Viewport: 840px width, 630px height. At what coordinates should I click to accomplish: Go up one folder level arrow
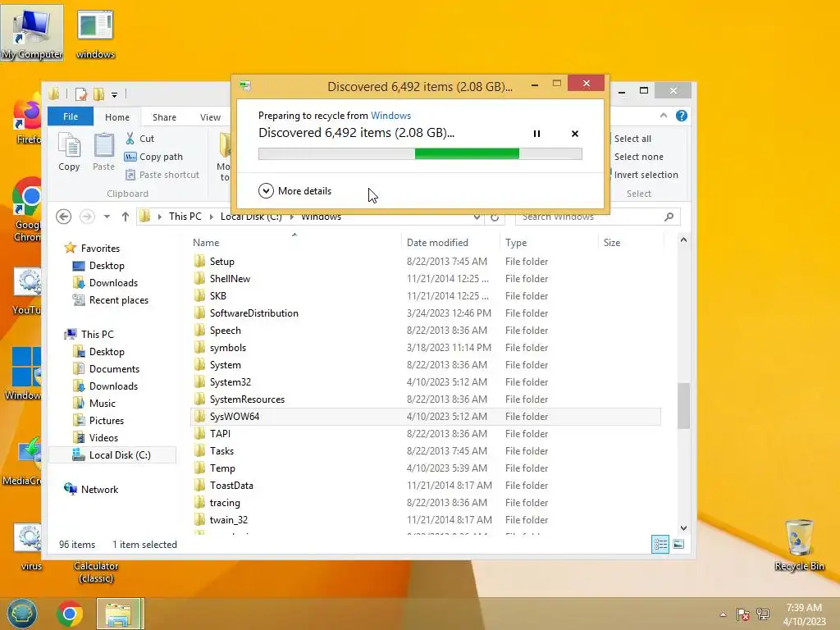(x=126, y=217)
